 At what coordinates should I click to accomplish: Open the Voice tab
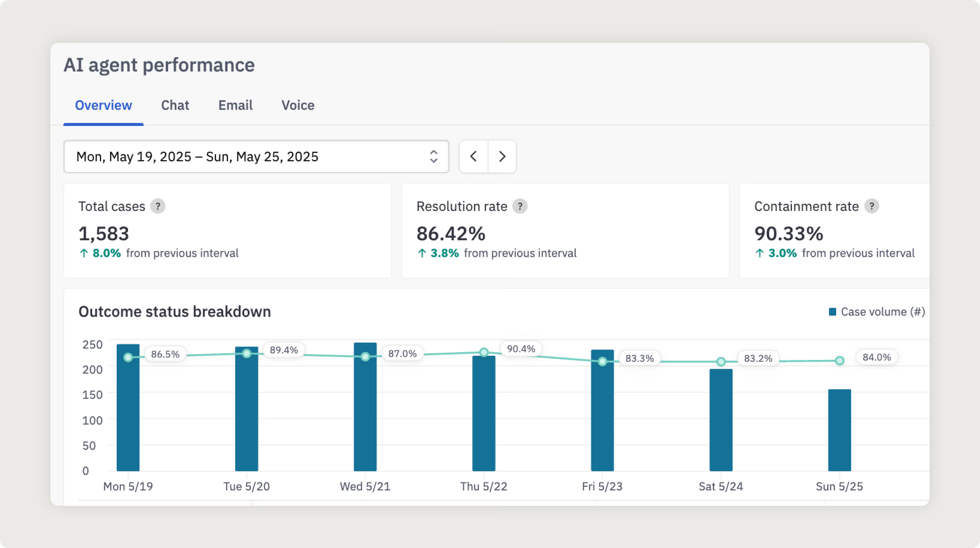coord(298,105)
